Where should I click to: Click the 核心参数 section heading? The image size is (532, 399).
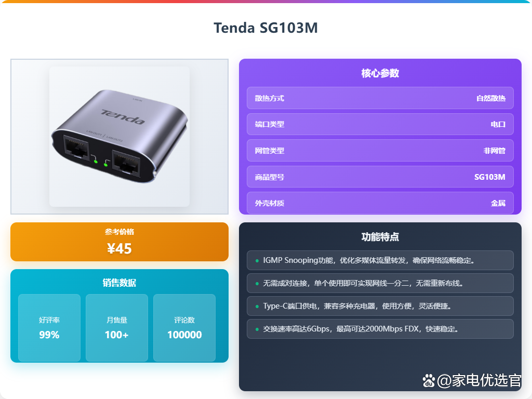point(380,73)
